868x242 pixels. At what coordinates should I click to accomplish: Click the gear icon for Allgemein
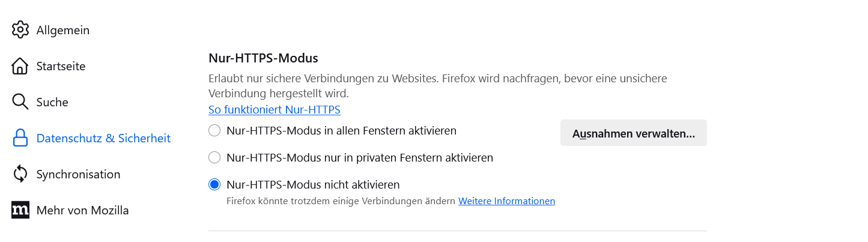(20, 29)
